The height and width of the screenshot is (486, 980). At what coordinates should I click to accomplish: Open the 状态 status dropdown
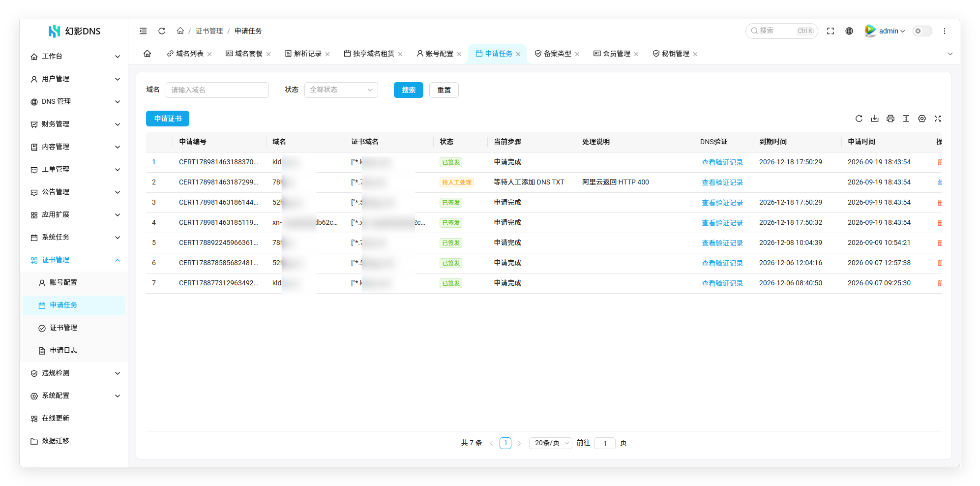[x=341, y=90]
